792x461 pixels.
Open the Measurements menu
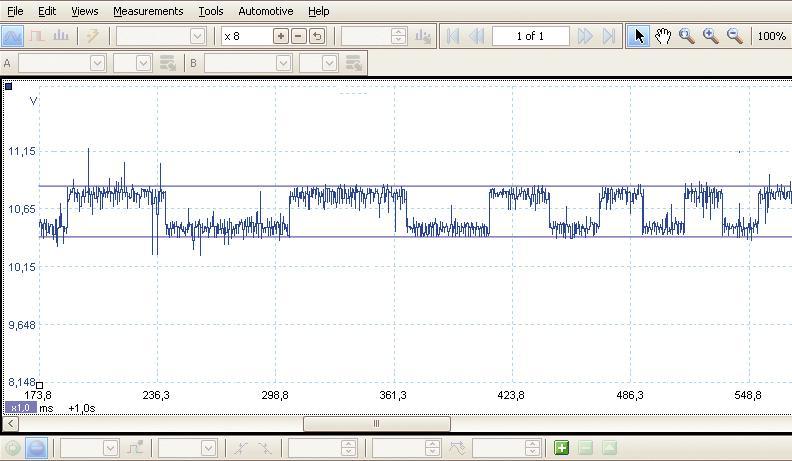pyautogui.click(x=148, y=11)
